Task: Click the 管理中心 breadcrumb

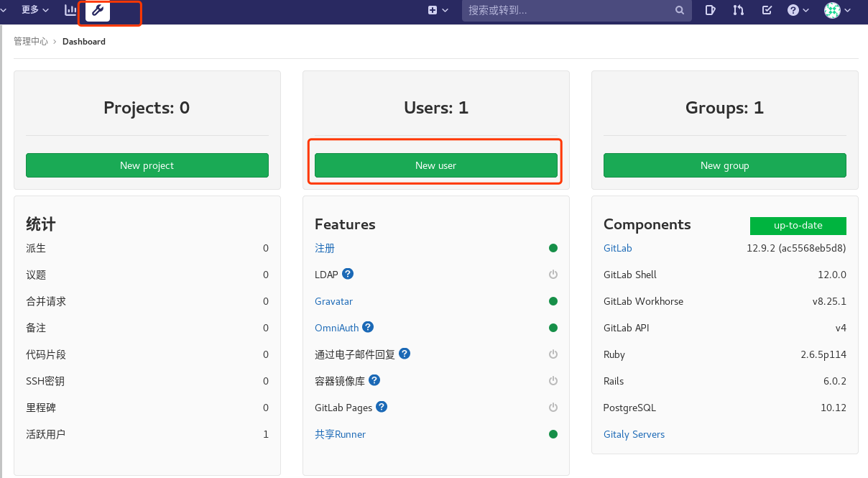Action: point(30,41)
